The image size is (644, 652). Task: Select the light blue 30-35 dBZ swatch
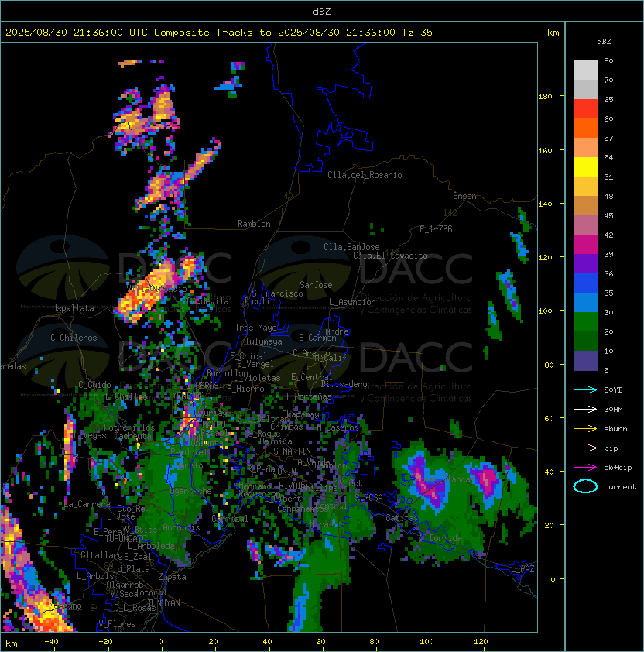585,302
